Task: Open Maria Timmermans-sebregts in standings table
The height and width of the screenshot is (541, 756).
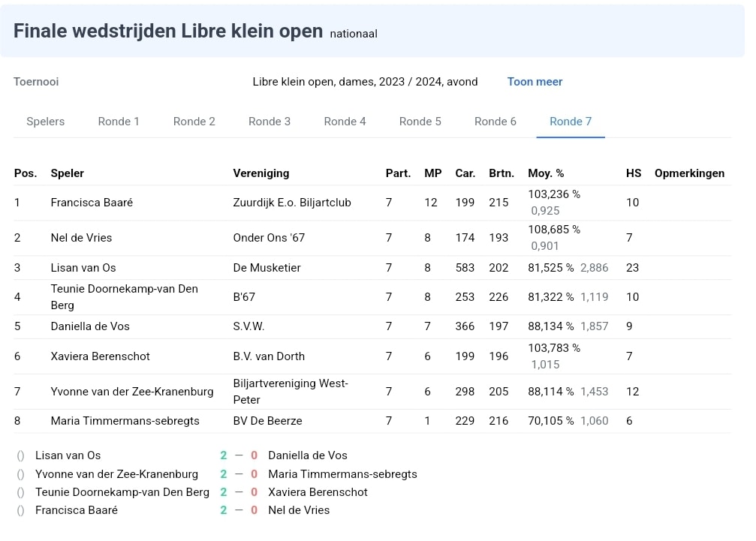Action: pyautogui.click(x=125, y=421)
